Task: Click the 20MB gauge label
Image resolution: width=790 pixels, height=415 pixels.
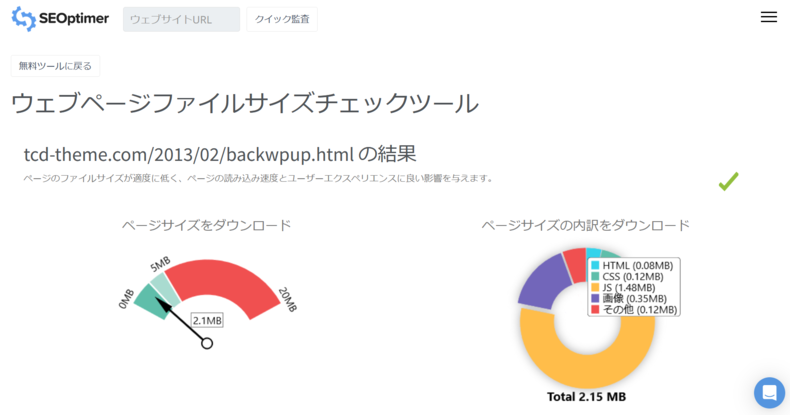Action: tap(288, 299)
